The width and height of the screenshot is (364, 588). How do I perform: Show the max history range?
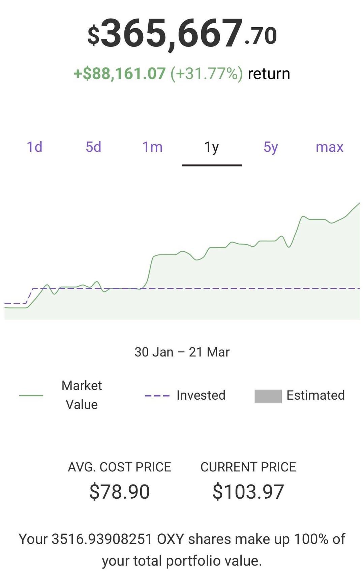[329, 147]
